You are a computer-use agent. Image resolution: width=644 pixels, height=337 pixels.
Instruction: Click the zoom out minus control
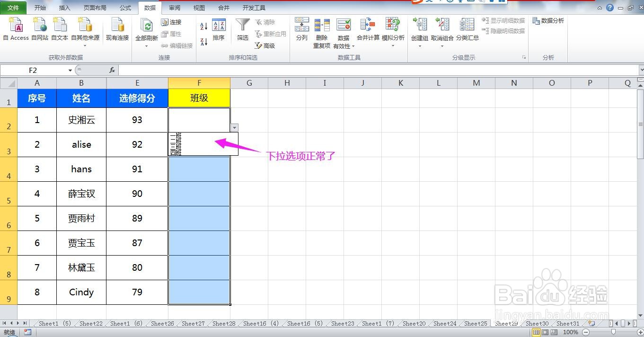tap(587, 332)
